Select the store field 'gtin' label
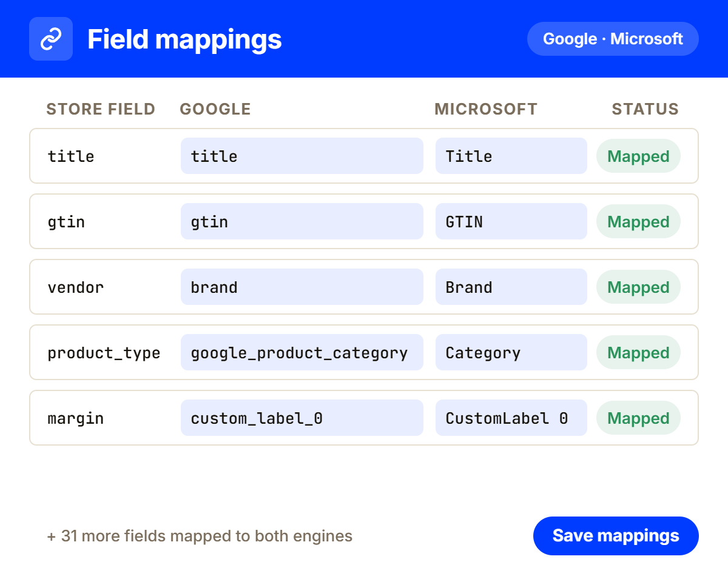The height and width of the screenshot is (582, 728). pyautogui.click(x=66, y=222)
